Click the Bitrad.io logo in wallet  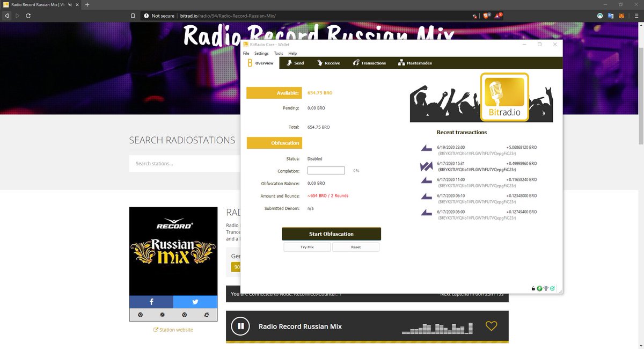pos(504,97)
